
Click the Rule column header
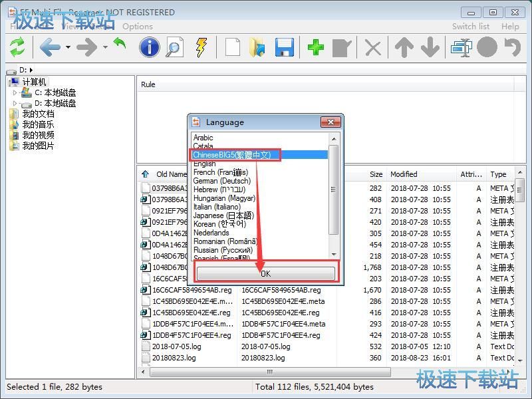(148, 84)
